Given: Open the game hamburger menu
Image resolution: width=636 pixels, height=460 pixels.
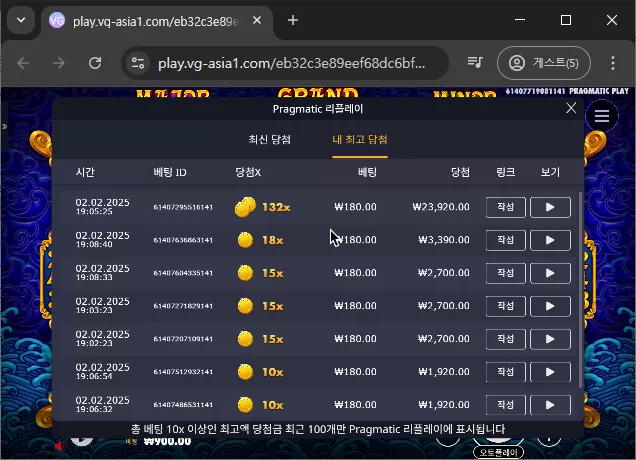Looking at the screenshot, I should click(602, 116).
